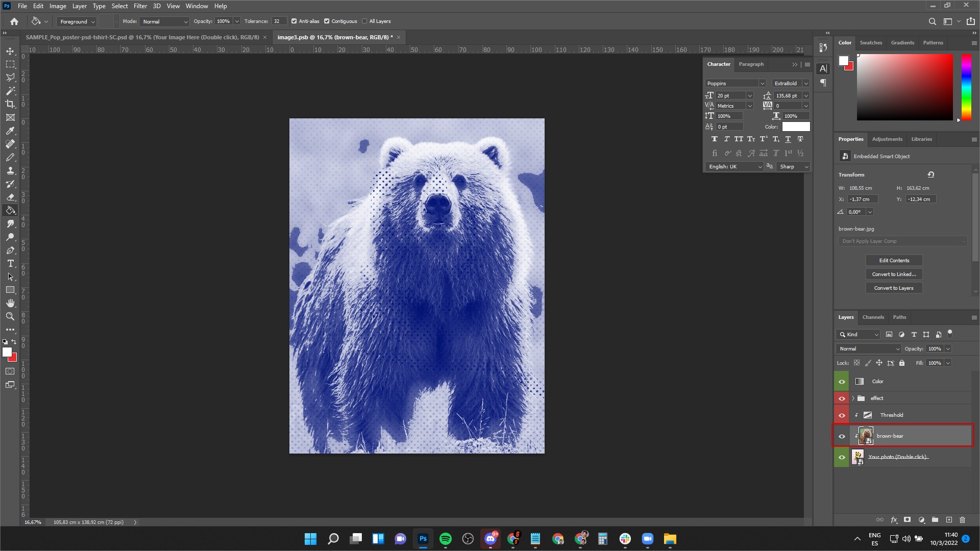The height and width of the screenshot is (551, 980).
Task: Select the Gradient tool
Action: [x=9, y=211]
